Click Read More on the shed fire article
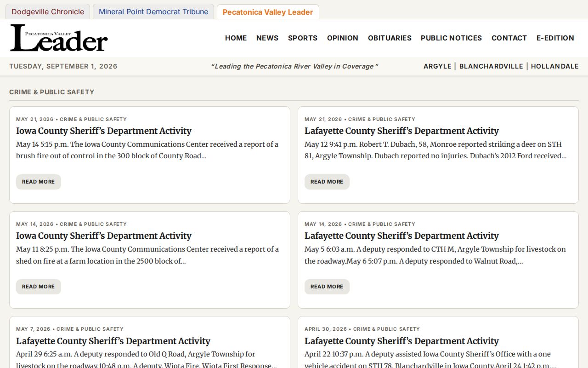 [39, 287]
